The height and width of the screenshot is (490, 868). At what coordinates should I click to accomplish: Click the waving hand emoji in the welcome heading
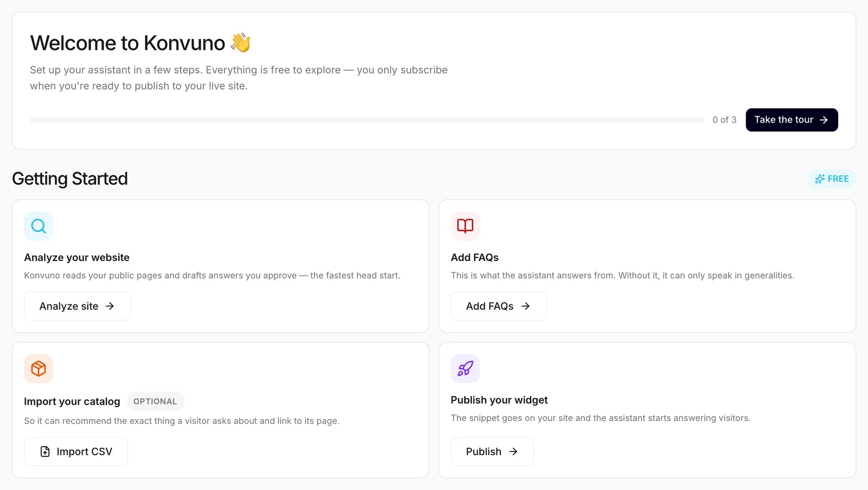coord(240,43)
